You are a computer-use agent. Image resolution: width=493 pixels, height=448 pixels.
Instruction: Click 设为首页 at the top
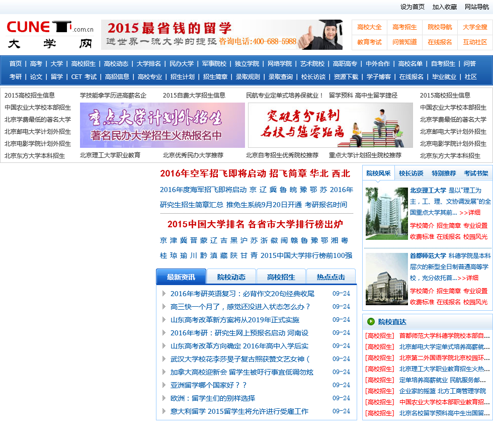412,7
